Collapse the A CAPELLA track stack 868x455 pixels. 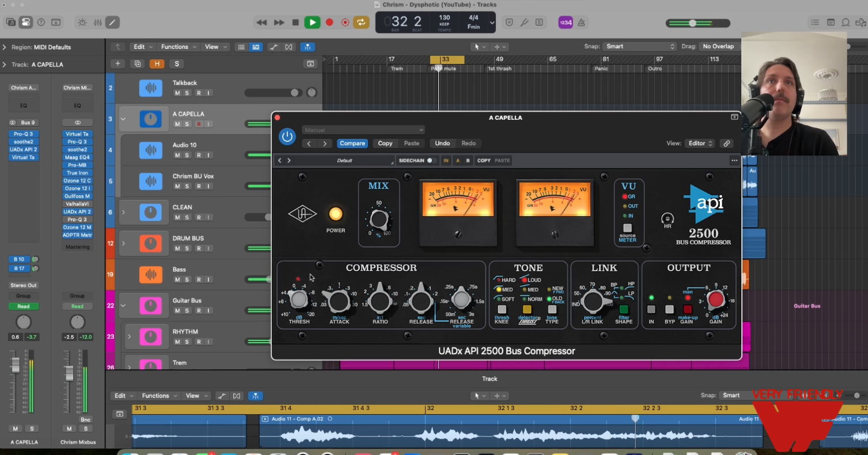pyautogui.click(x=123, y=119)
